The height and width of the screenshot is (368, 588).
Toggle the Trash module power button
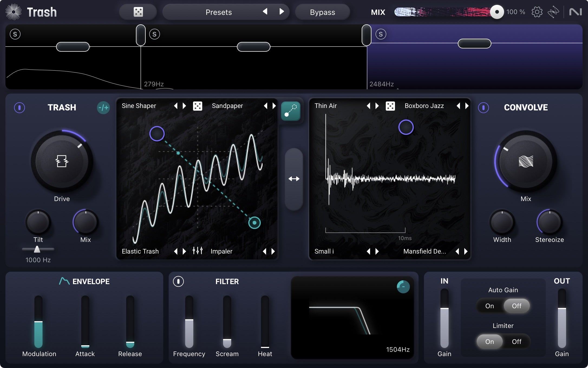pos(19,108)
